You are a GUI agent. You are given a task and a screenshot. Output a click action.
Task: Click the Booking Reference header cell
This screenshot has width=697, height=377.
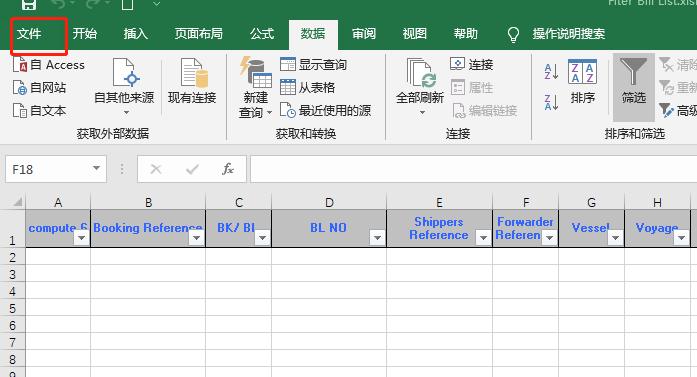click(x=148, y=228)
